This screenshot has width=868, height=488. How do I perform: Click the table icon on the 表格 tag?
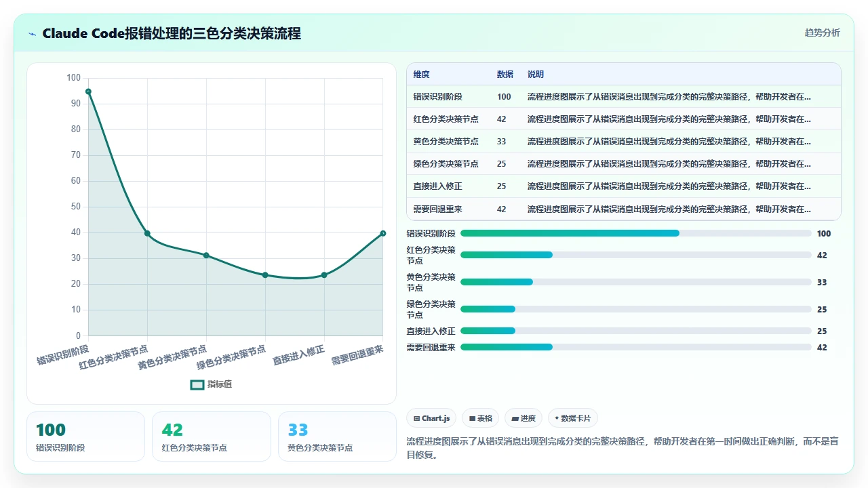(x=472, y=419)
